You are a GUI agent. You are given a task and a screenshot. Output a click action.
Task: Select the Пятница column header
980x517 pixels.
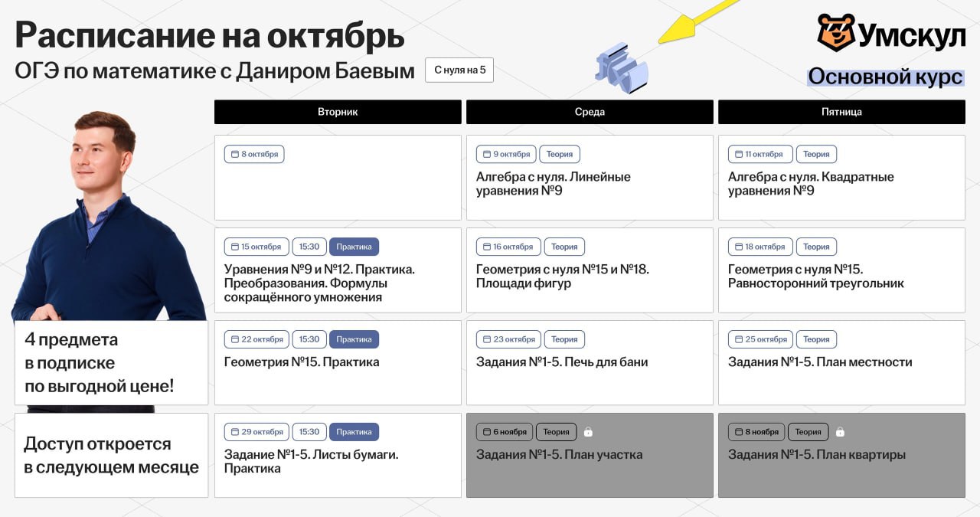(x=841, y=112)
